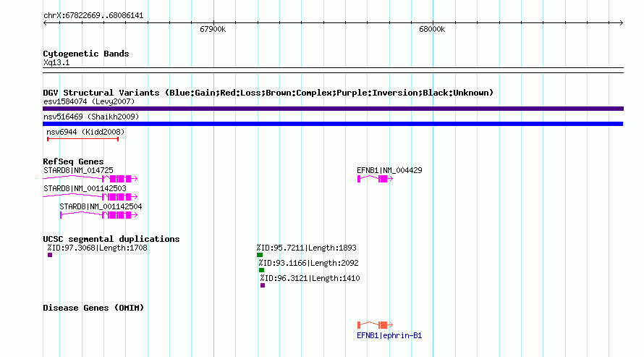The width and height of the screenshot is (644, 357).
Task: Click the 68000k ruler tick label
Action: tap(432, 29)
